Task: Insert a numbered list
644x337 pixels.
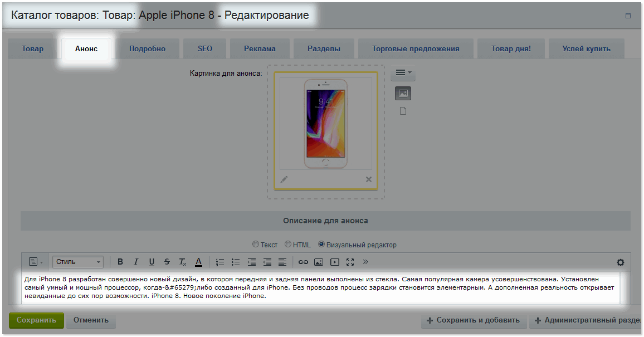Action: 220,262
